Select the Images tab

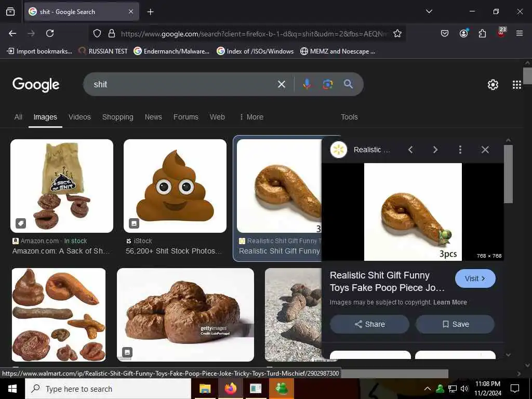pyautogui.click(x=45, y=117)
